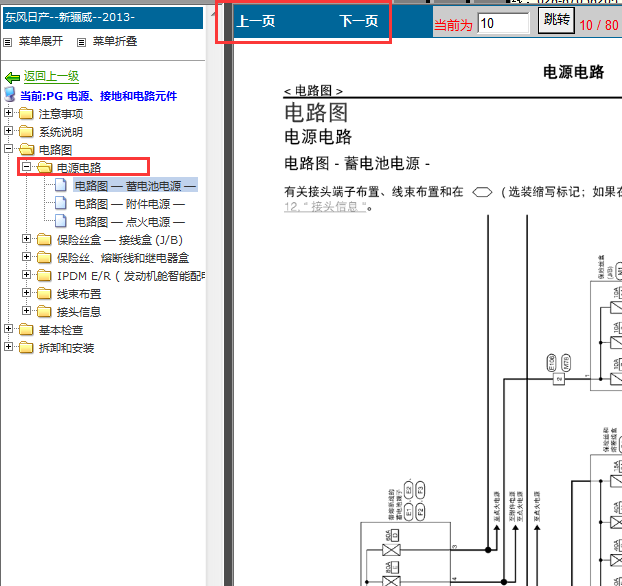Select the 保险丝、熔断线和继电器盒 label

[x=123, y=258]
